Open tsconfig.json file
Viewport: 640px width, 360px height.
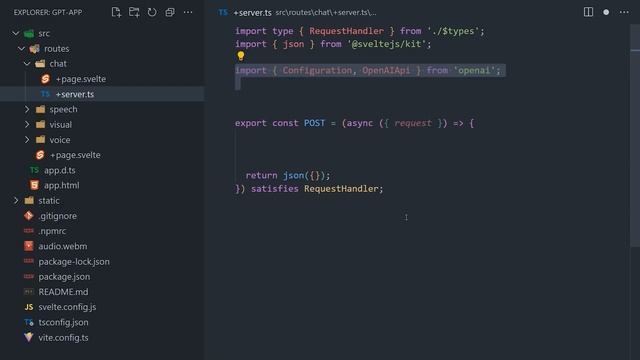point(63,322)
